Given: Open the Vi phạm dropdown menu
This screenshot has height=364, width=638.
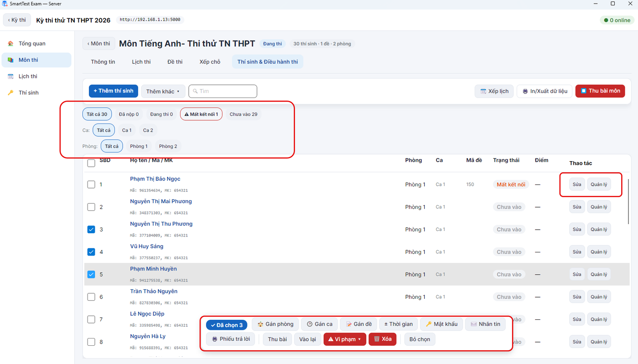Looking at the screenshot, I should coord(345,339).
